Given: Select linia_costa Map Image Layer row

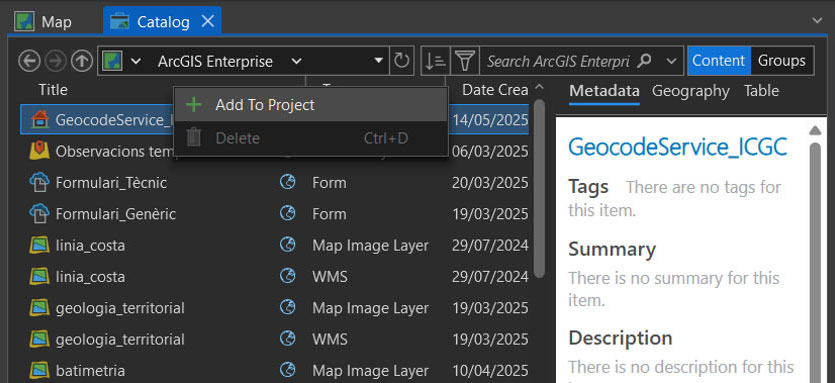Looking at the screenshot, I should 275,246.
